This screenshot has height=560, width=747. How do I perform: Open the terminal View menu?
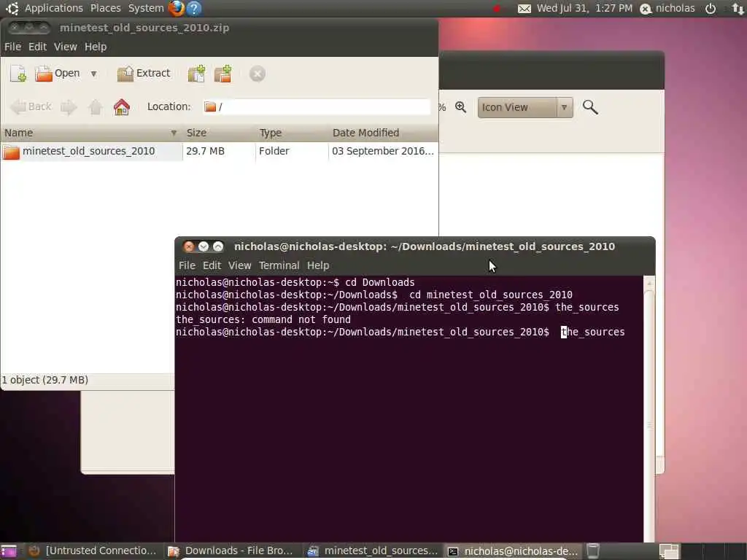239,265
